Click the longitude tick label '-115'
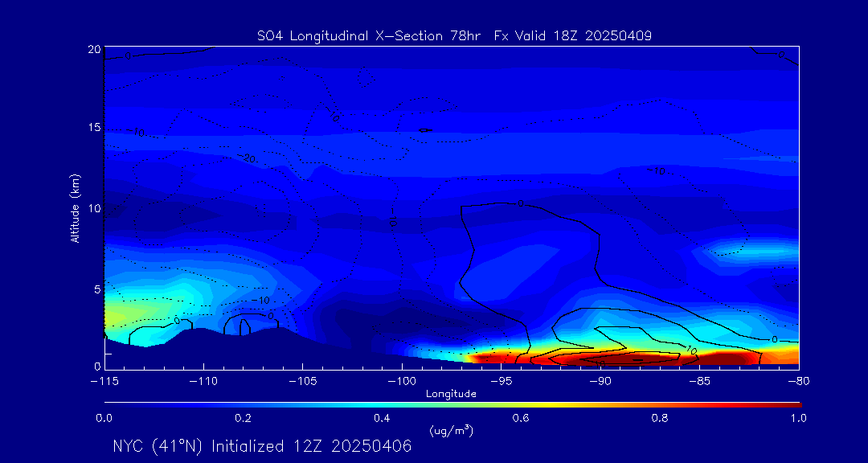This screenshot has width=868, height=463. 104,382
